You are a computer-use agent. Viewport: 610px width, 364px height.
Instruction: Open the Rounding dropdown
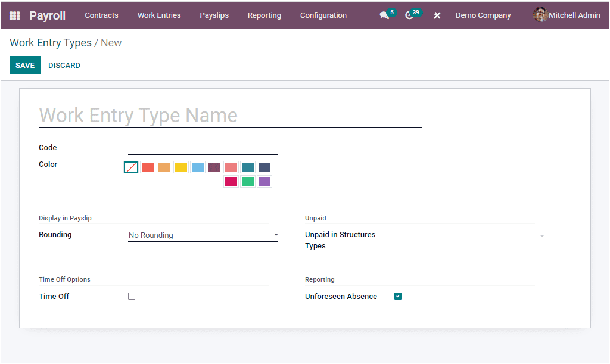[203, 235]
